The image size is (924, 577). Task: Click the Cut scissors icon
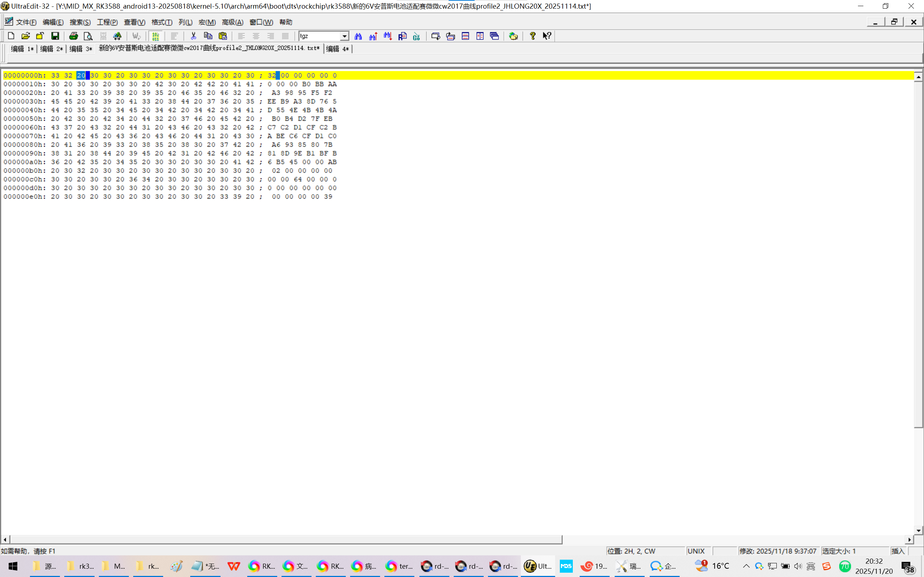click(193, 36)
